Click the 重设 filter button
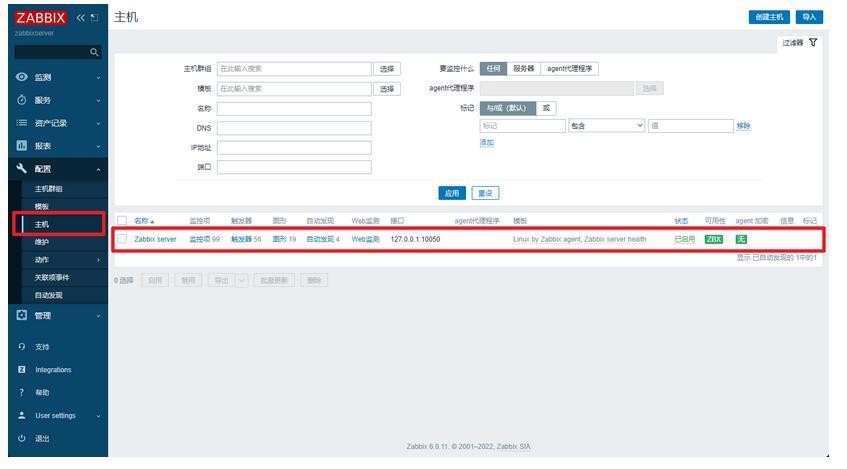This screenshot has width=847, height=469. [485, 193]
